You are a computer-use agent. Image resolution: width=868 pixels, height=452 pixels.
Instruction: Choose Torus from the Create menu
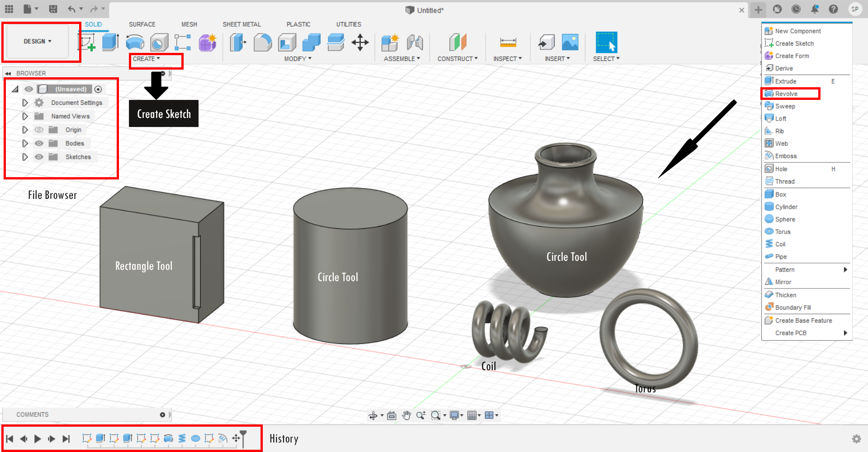806,231
